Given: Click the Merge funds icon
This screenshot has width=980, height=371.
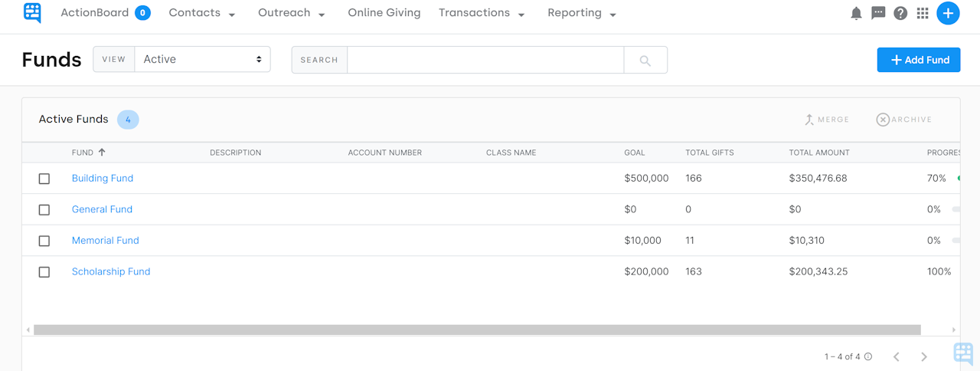Looking at the screenshot, I should click(x=809, y=120).
